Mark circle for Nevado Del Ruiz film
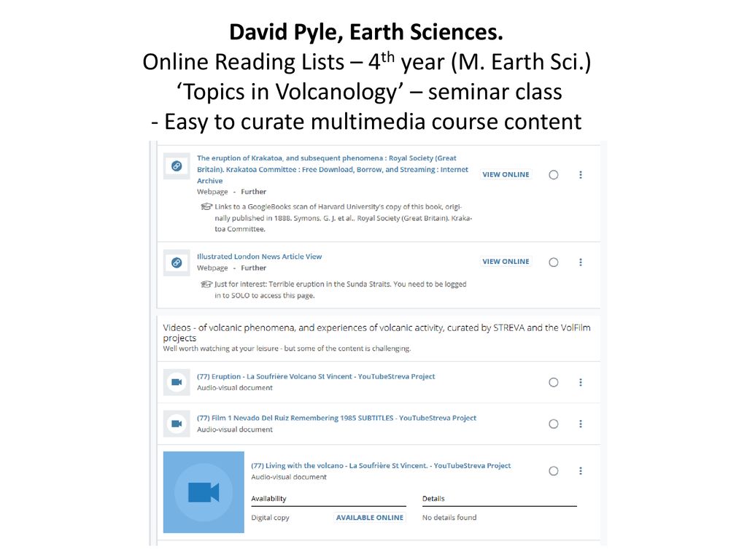 point(554,424)
